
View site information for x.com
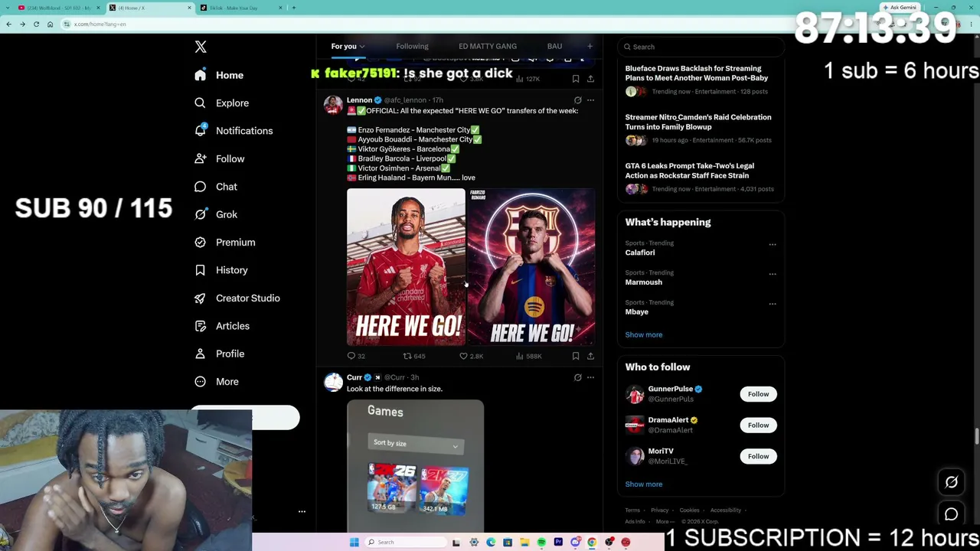[x=67, y=24]
